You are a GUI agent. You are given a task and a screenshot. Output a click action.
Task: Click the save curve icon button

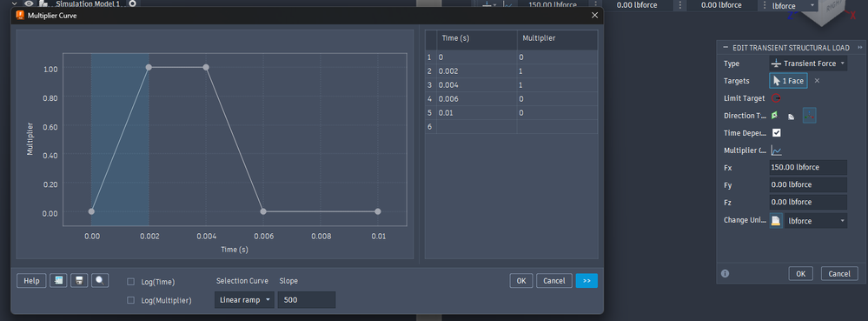79,280
